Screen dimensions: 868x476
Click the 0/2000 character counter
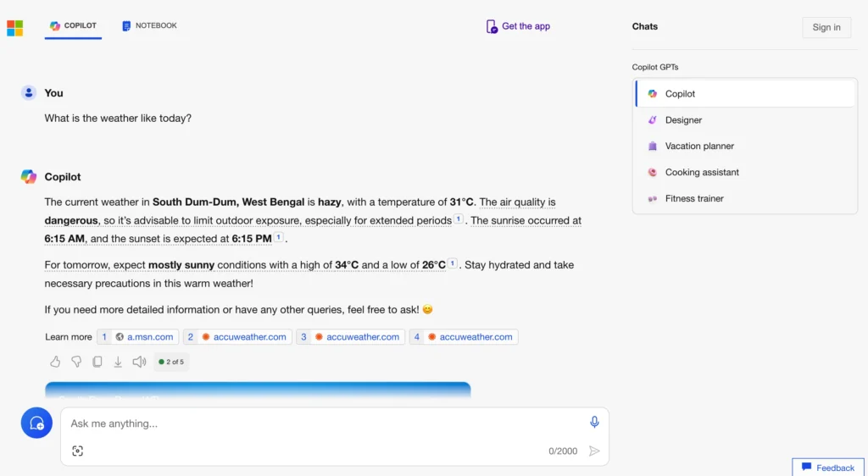[x=563, y=451]
